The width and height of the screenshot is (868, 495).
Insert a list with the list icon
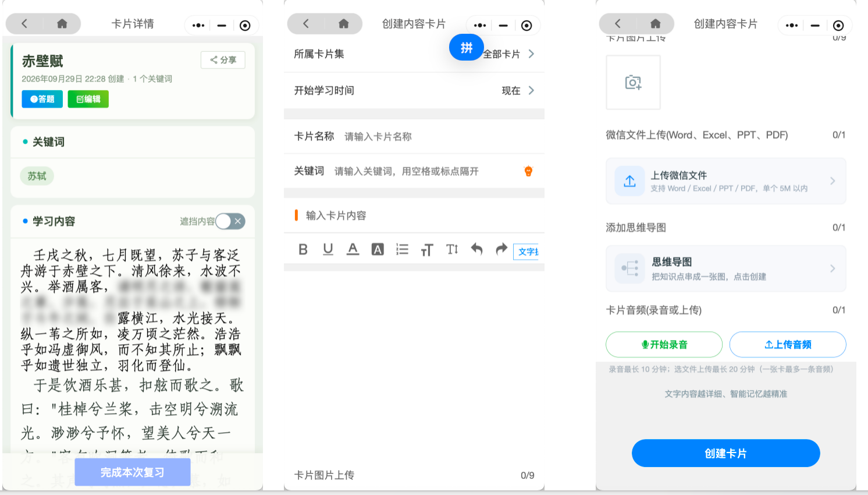402,250
